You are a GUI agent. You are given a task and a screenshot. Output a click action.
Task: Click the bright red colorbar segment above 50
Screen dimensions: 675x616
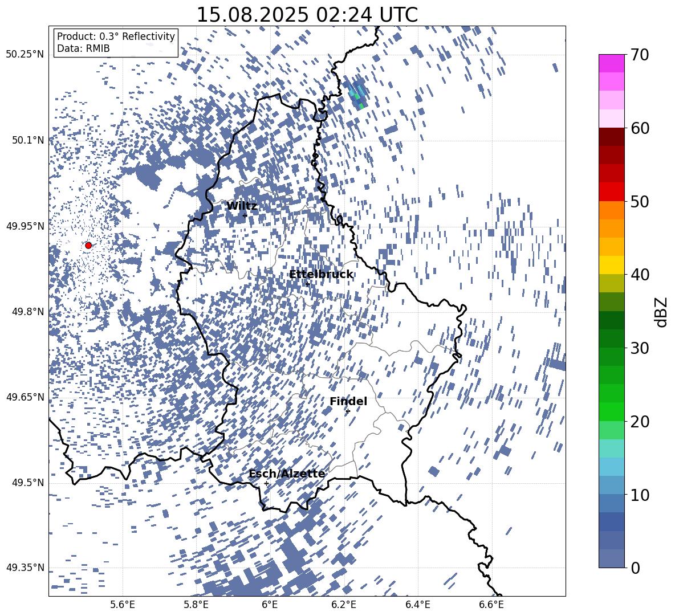pos(611,192)
